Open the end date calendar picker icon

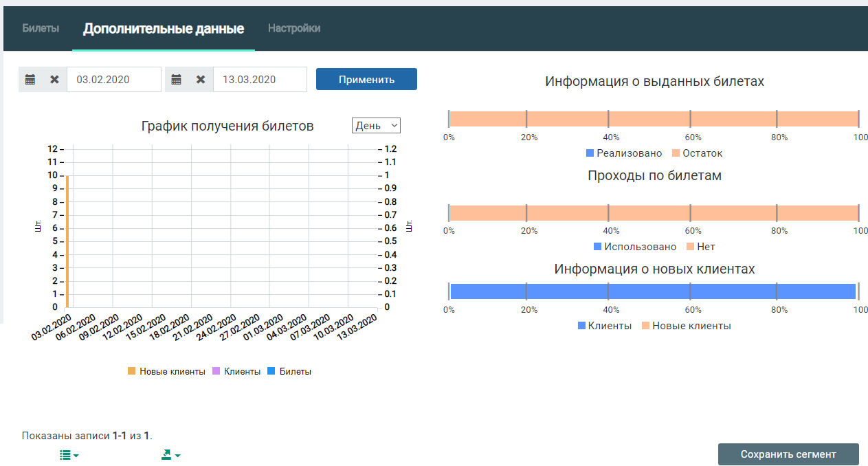click(x=177, y=80)
